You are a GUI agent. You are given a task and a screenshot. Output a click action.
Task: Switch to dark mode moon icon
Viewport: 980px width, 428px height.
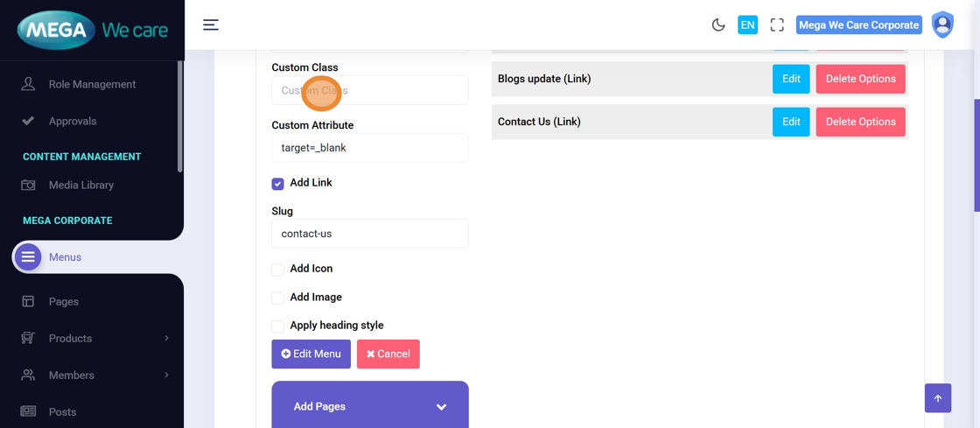[x=718, y=25]
